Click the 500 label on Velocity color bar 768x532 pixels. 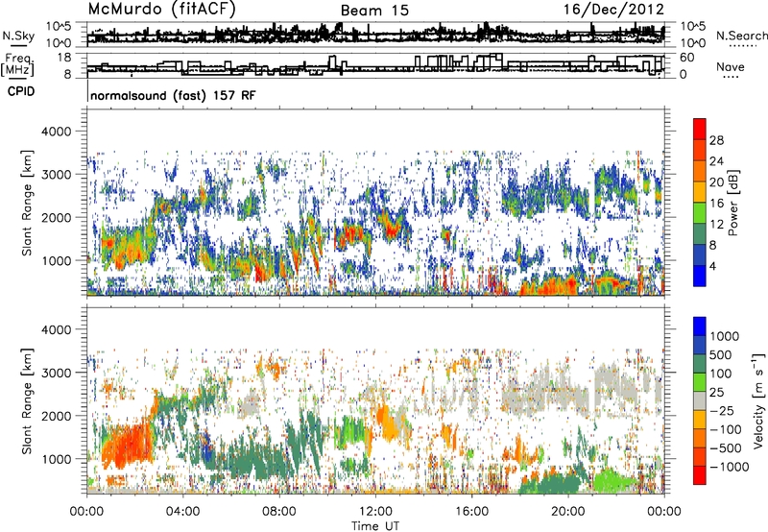[x=719, y=355]
